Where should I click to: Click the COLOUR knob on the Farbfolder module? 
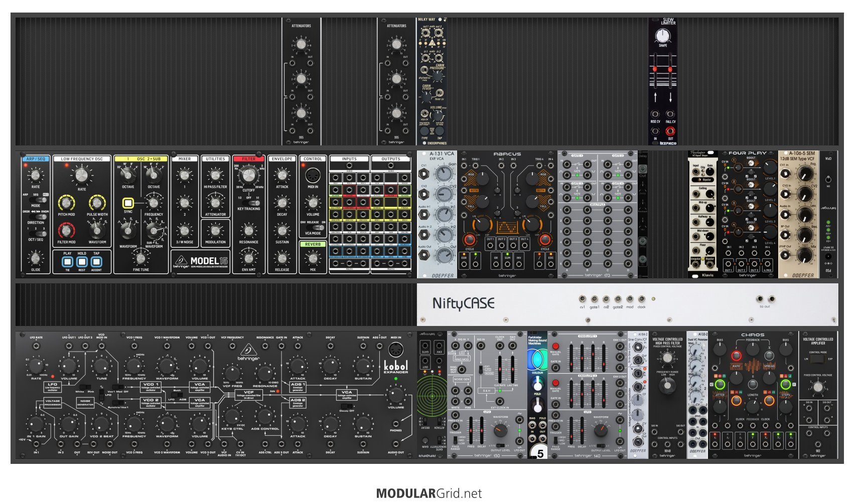coord(537,384)
